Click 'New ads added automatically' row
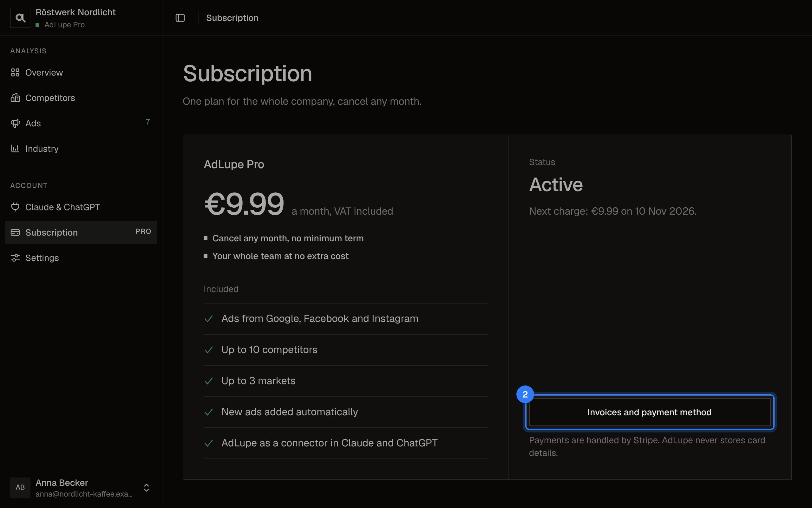This screenshot has height=508, width=812. 346,412
